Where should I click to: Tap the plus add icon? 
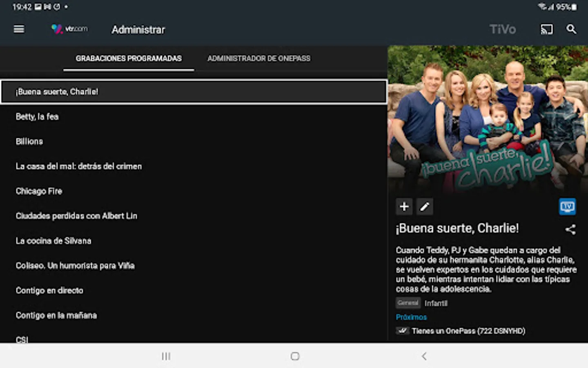point(404,206)
